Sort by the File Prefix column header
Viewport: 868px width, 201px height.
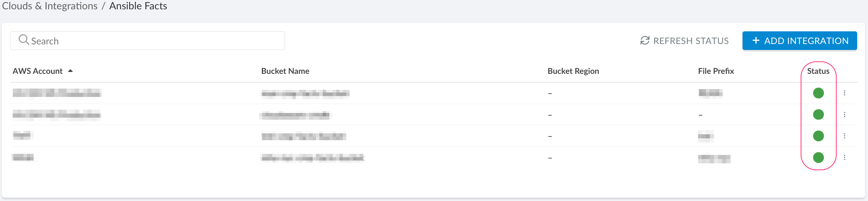point(716,71)
